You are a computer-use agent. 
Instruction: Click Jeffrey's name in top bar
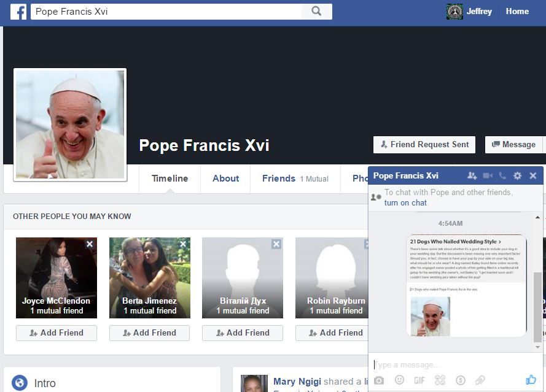coord(479,12)
